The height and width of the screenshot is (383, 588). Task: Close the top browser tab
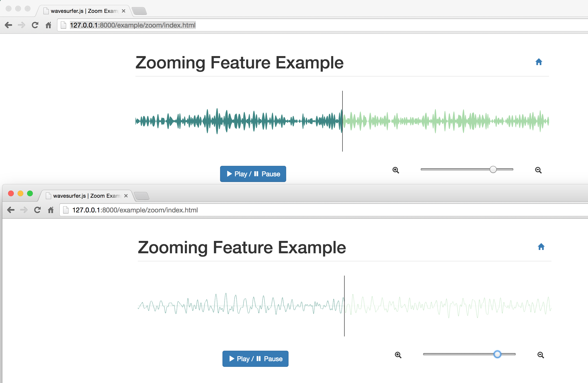(123, 11)
